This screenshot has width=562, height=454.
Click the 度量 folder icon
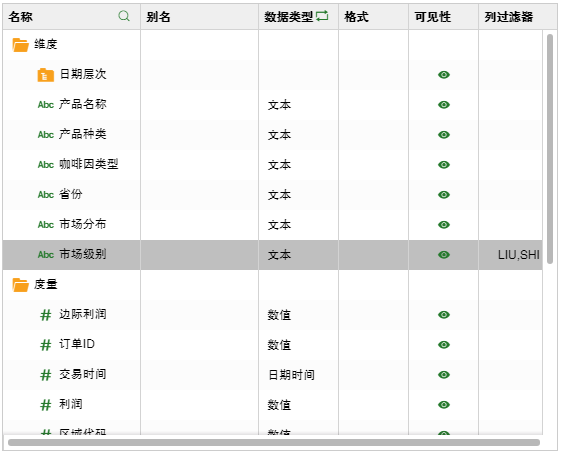pyautogui.click(x=20, y=285)
